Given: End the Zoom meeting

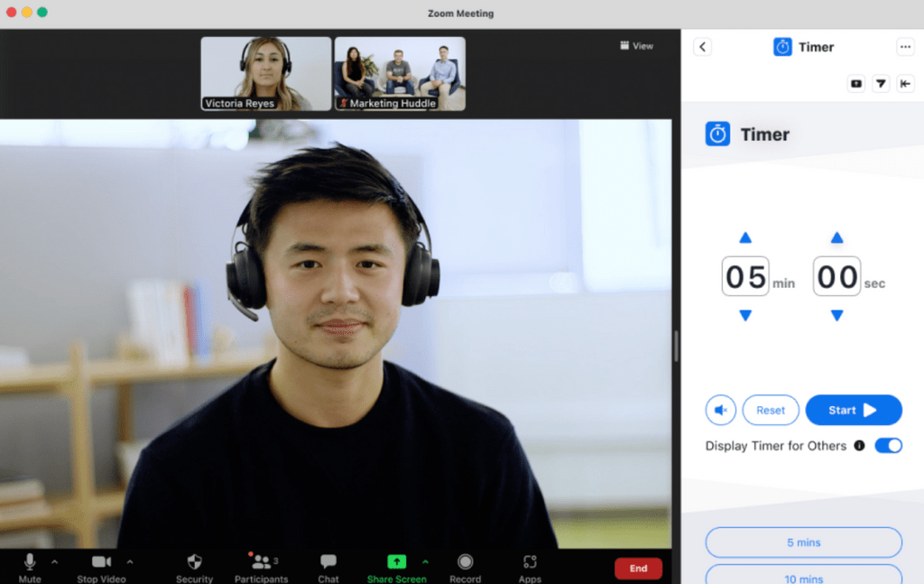Looking at the screenshot, I should pyautogui.click(x=638, y=569).
